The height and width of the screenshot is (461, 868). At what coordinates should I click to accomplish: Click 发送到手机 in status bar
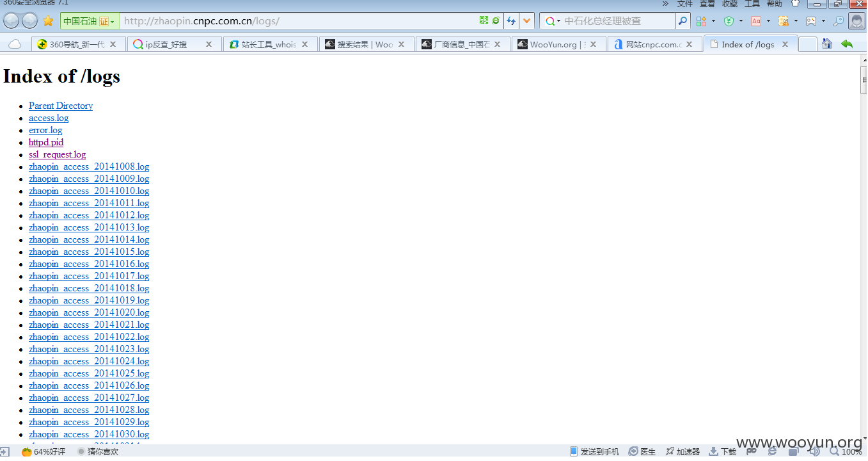pyautogui.click(x=594, y=451)
